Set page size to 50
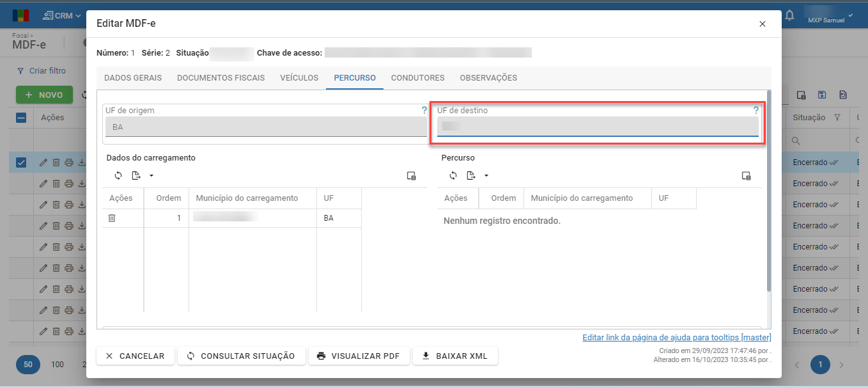The height and width of the screenshot is (387, 868). point(28,365)
